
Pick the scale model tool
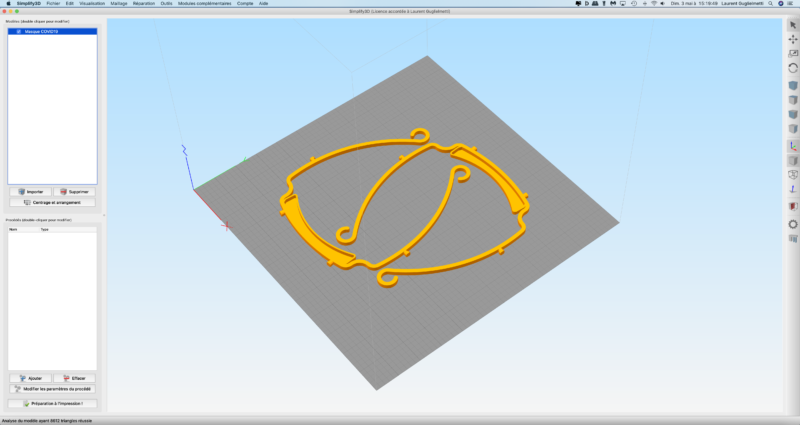coord(792,54)
